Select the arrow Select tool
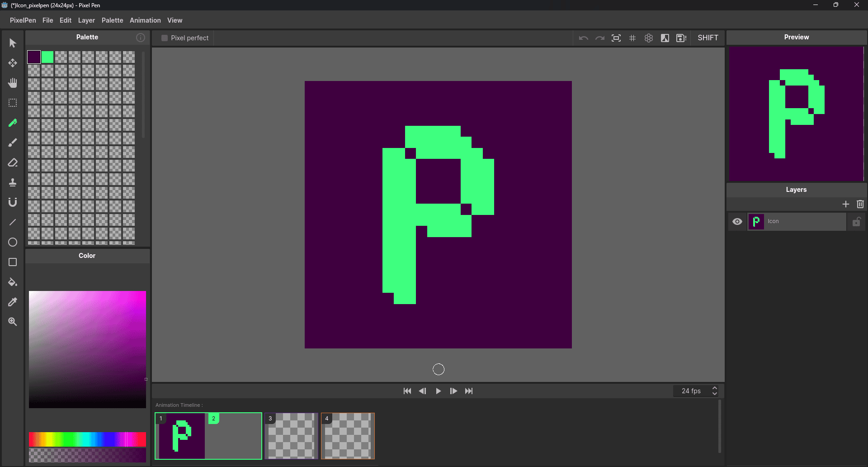Image resolution: width=868 pixels, height=467 pixels. coord(13,43)
